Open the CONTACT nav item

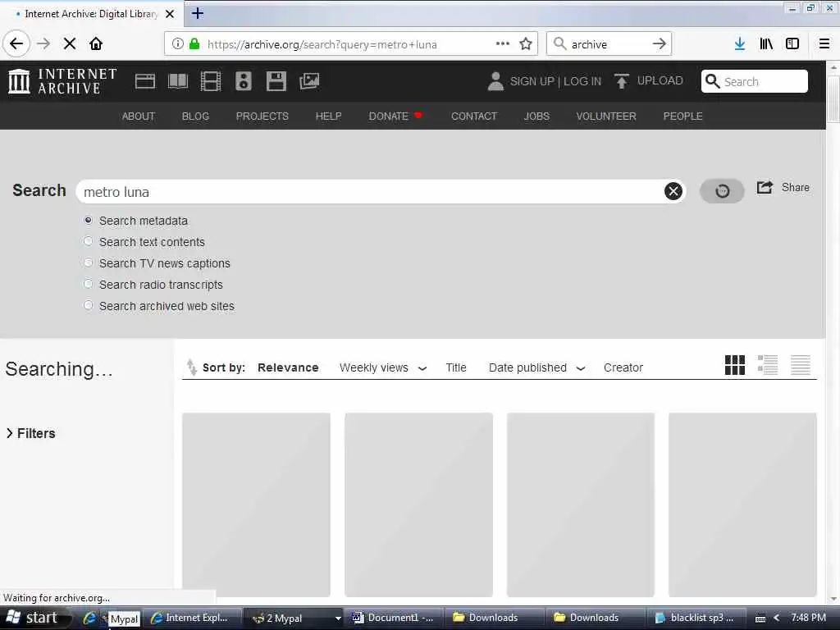tap(474, 116)
